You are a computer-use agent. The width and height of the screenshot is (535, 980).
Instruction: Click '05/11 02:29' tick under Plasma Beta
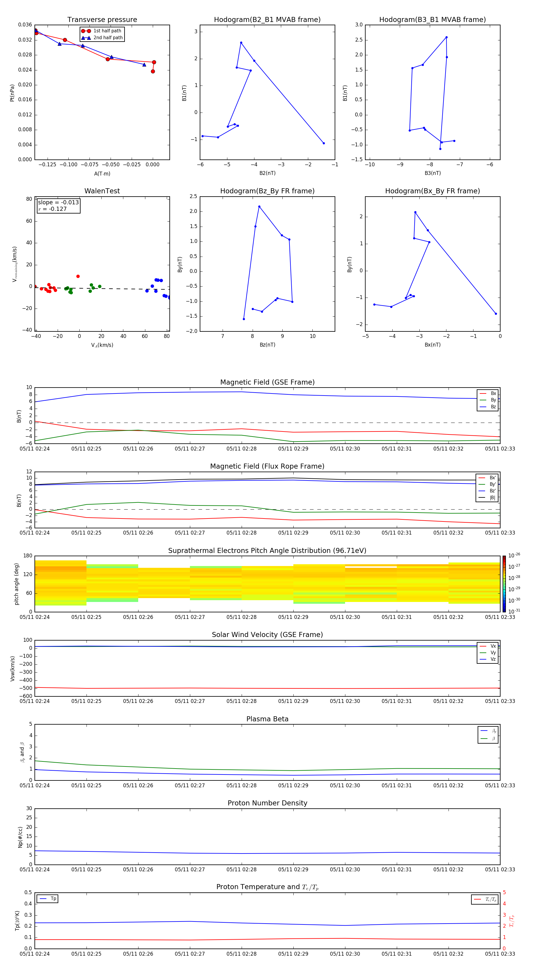coord(293,785)
